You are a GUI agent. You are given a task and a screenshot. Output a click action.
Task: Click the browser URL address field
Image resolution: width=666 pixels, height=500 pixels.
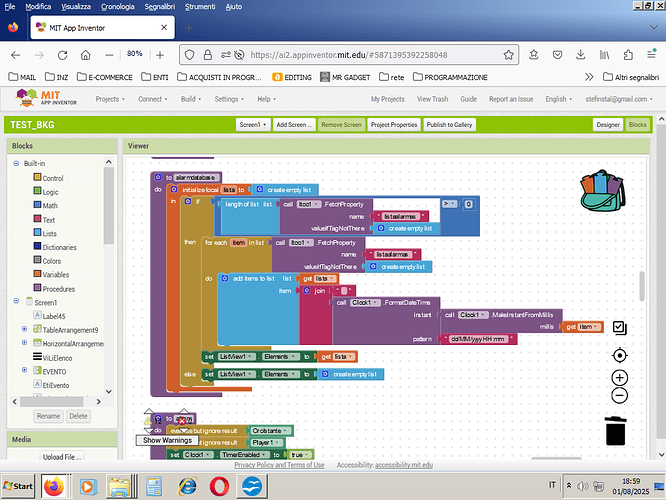[400, 54]
